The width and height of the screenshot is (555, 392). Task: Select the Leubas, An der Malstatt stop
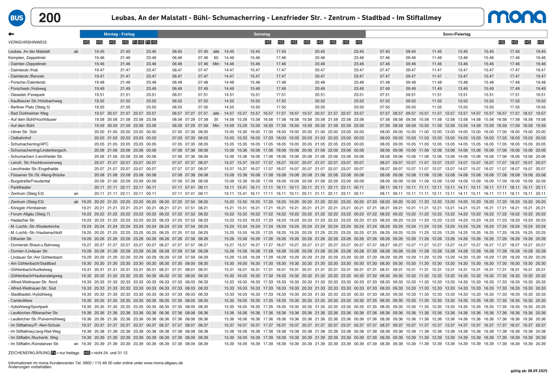coord(29,52)
